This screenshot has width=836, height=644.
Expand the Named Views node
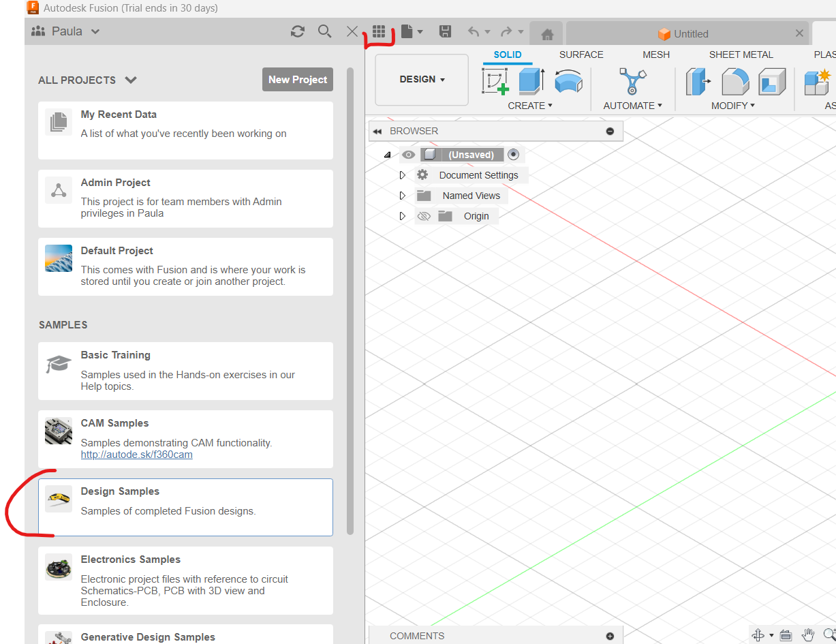(402, 196)
